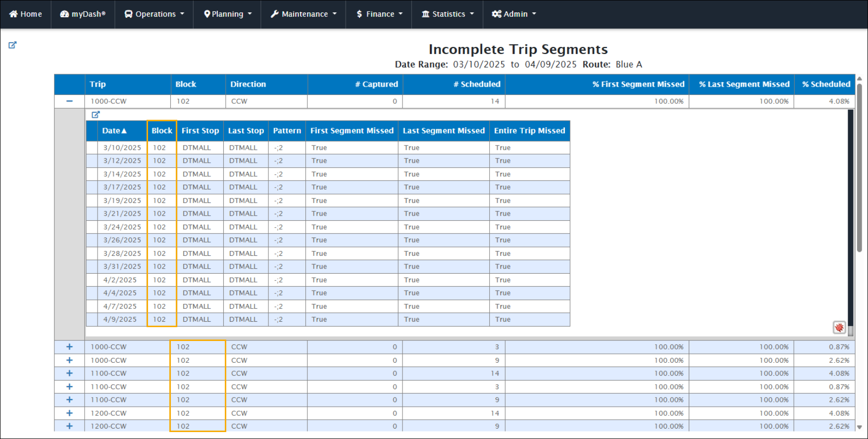868x439 pixels.
Task: Click the # Captured column header
Action: [376, 84]
